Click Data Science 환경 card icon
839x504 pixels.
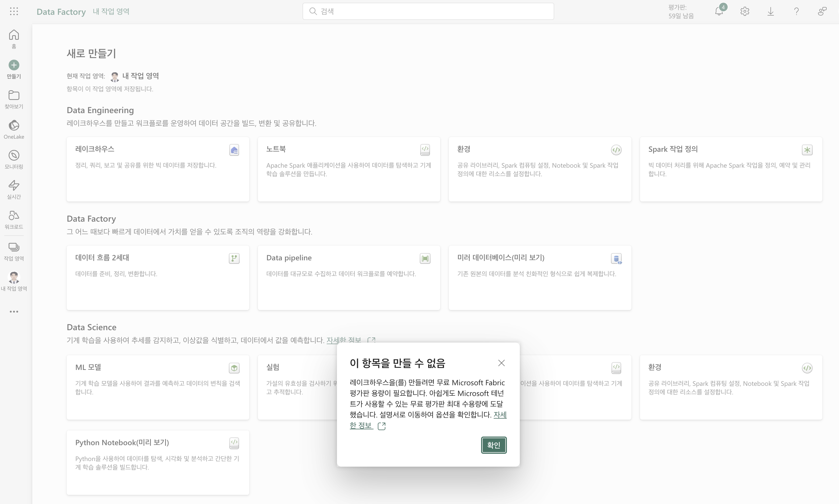pos(807,368)
